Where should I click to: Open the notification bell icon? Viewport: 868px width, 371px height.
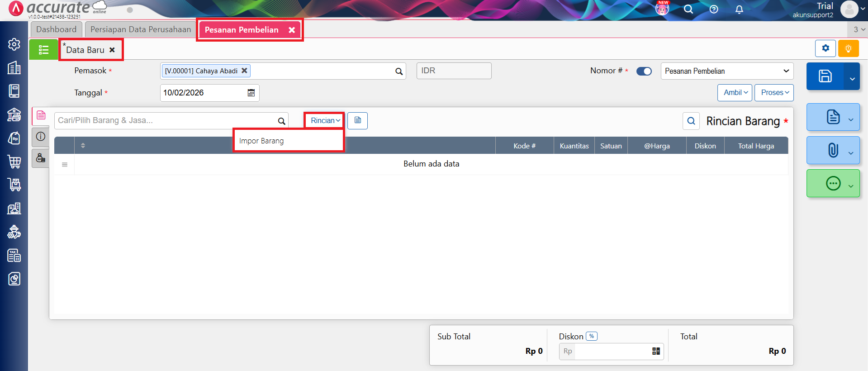pyautogui.click(x=739, y=10)
